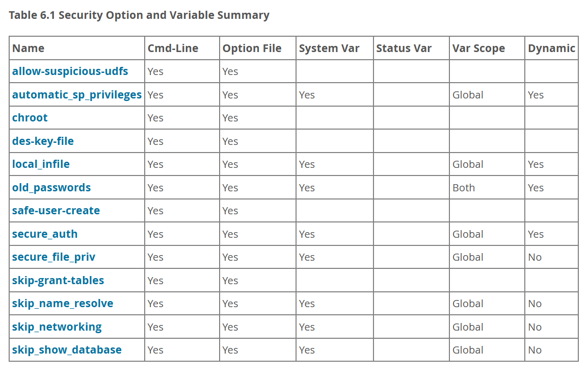Select the Dynamic column header
This screenshot has height=375, width=588.
pos(551,48)
